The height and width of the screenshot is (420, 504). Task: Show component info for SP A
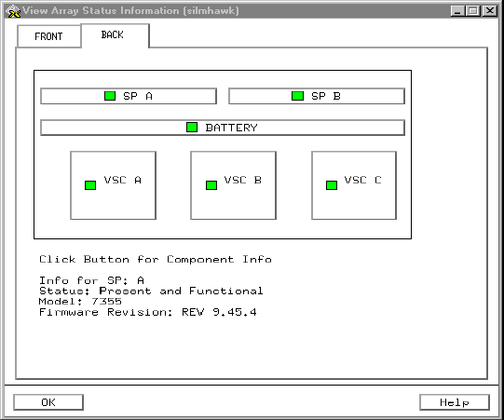pos(129,96)
